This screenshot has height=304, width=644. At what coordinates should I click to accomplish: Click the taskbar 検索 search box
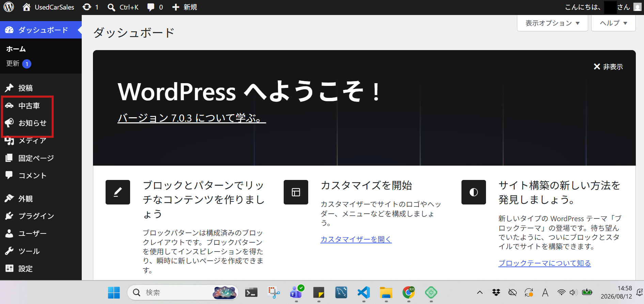click(183, 292)
